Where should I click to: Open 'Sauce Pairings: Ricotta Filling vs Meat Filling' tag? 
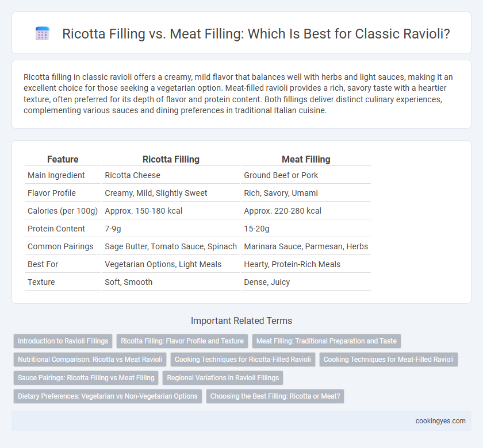click(x=86, y=378)
